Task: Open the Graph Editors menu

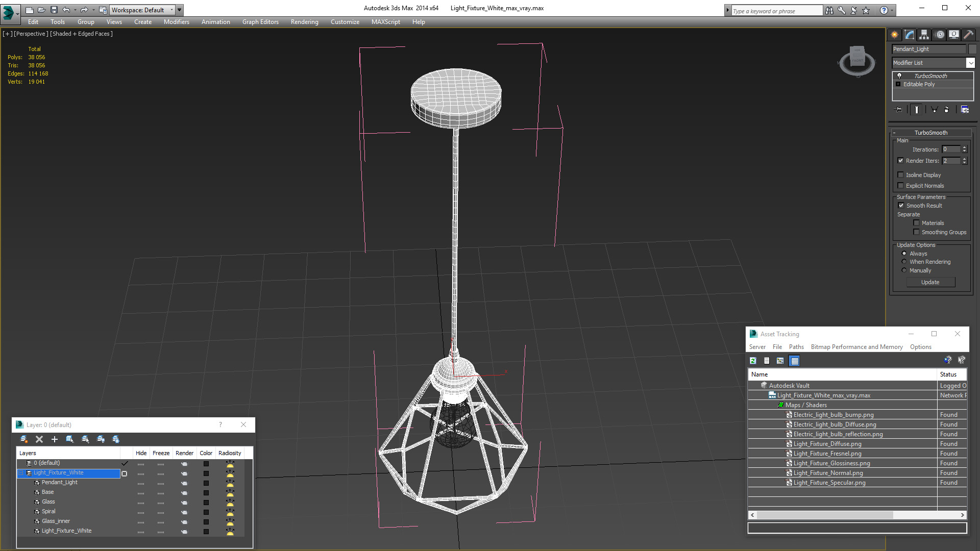Action: coord(260,22)
